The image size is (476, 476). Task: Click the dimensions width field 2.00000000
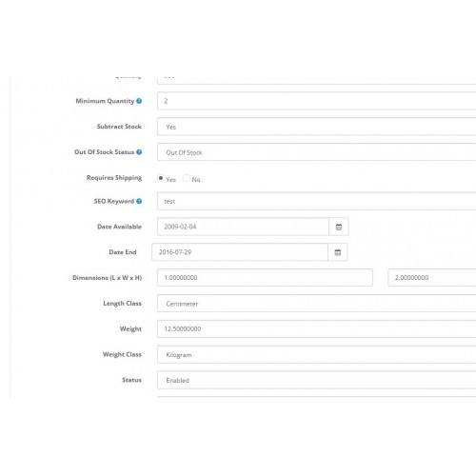pos(432,278)
